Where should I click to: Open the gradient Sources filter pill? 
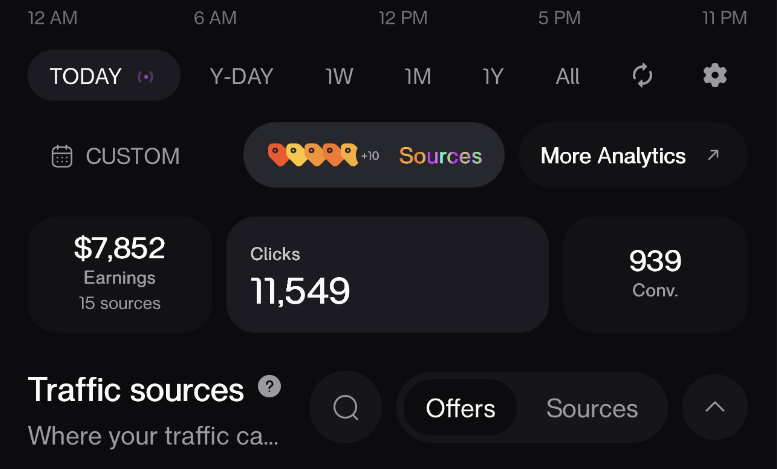click(374, 155)
